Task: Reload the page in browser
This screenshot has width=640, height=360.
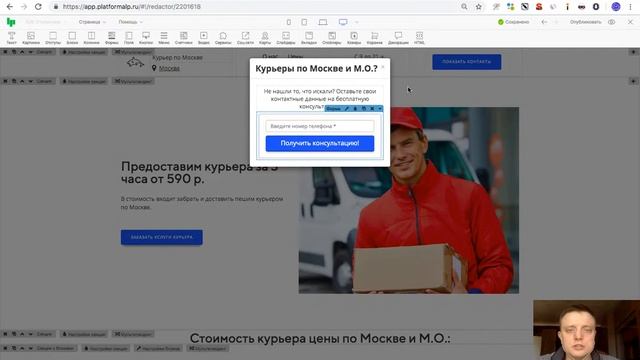Action: coord(38,7)
